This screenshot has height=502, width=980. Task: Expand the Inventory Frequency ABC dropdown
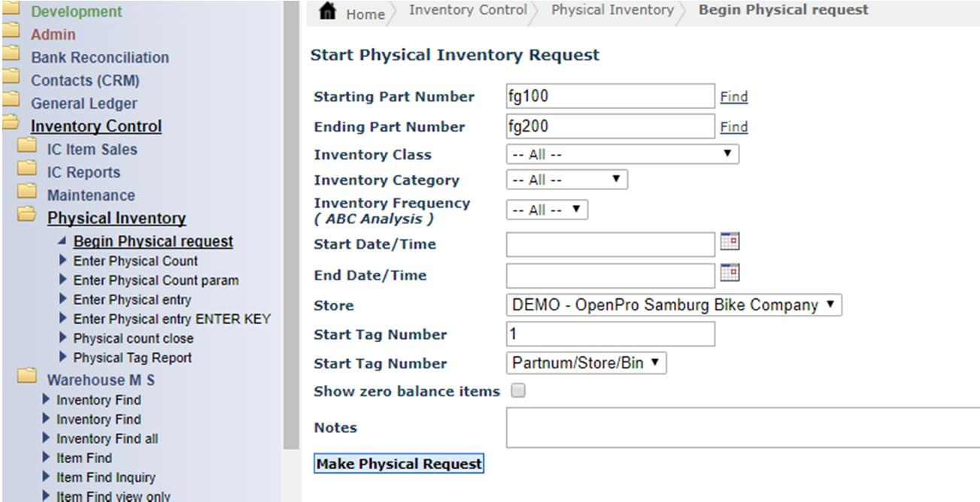[x=547, y=210]
